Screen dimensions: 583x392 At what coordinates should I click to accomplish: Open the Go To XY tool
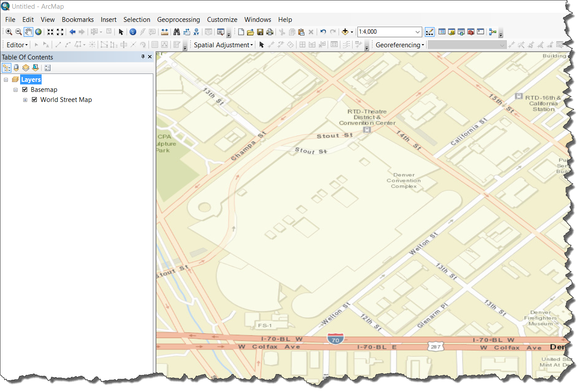click(197, 32)
